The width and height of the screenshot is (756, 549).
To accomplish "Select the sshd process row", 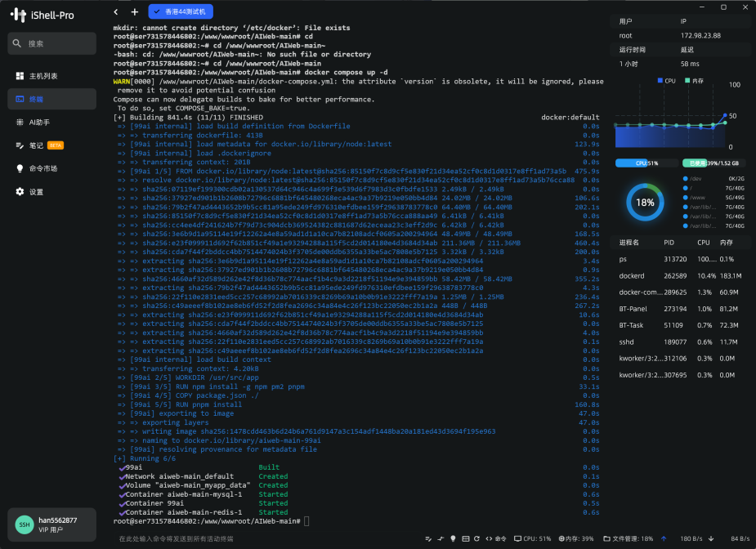I will (x=678, y=341).
